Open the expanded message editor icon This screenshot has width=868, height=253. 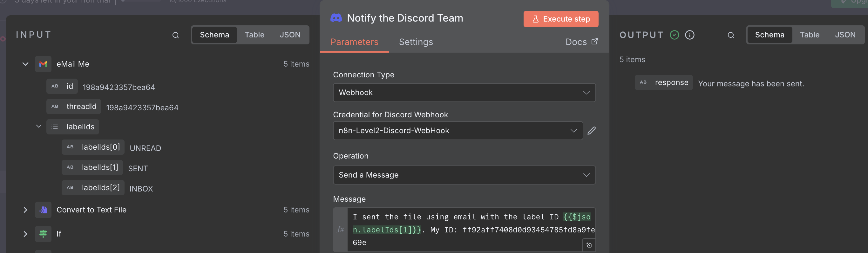(589, 245)
